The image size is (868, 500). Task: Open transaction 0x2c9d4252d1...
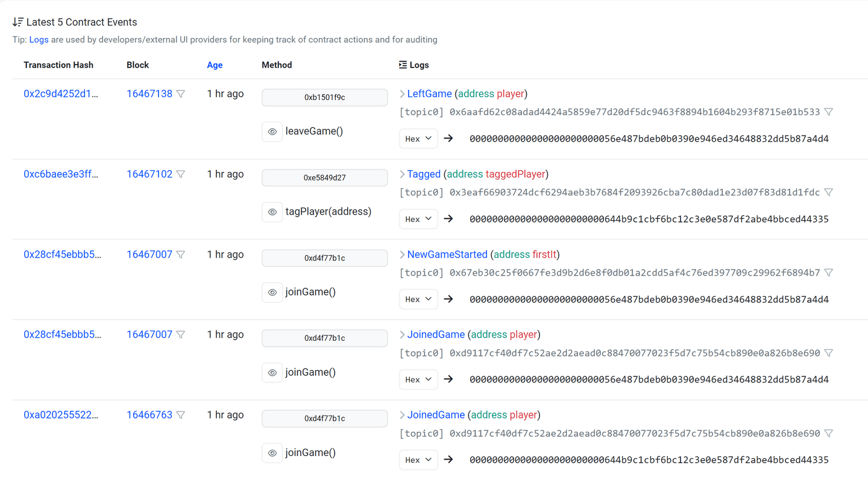(61, 94)
